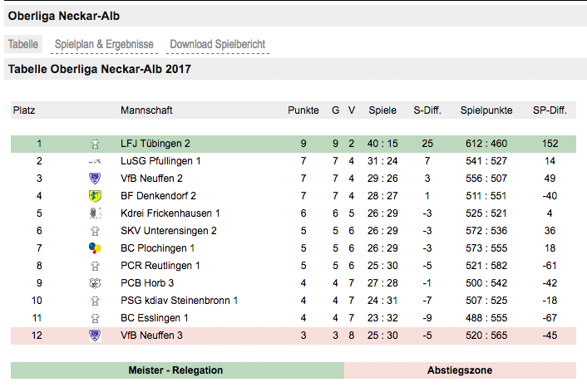Image resolution: width=587 pixels, height=392 pixels.
Task: Click the PCR Reutlingen 1 team name
Action: point(160,266)
